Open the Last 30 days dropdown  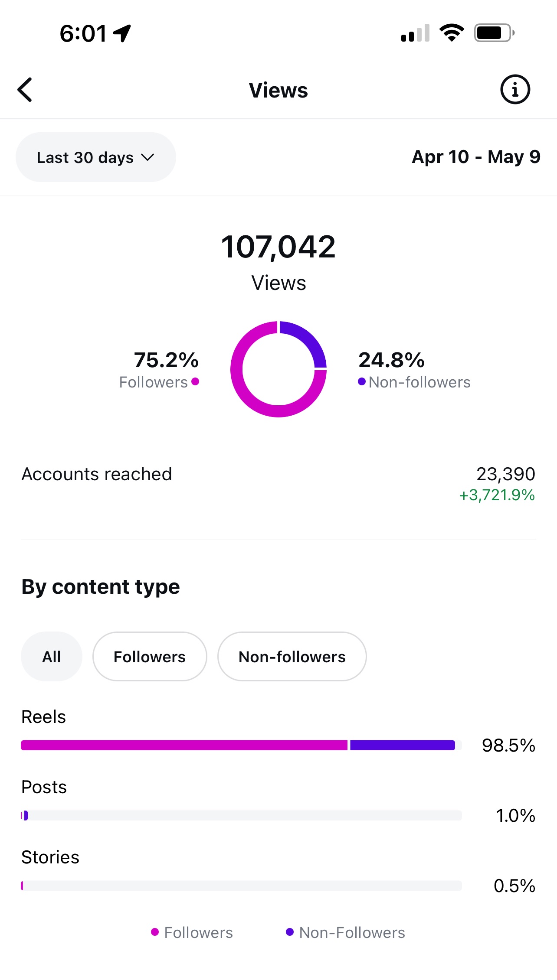[x=96, y=157]
